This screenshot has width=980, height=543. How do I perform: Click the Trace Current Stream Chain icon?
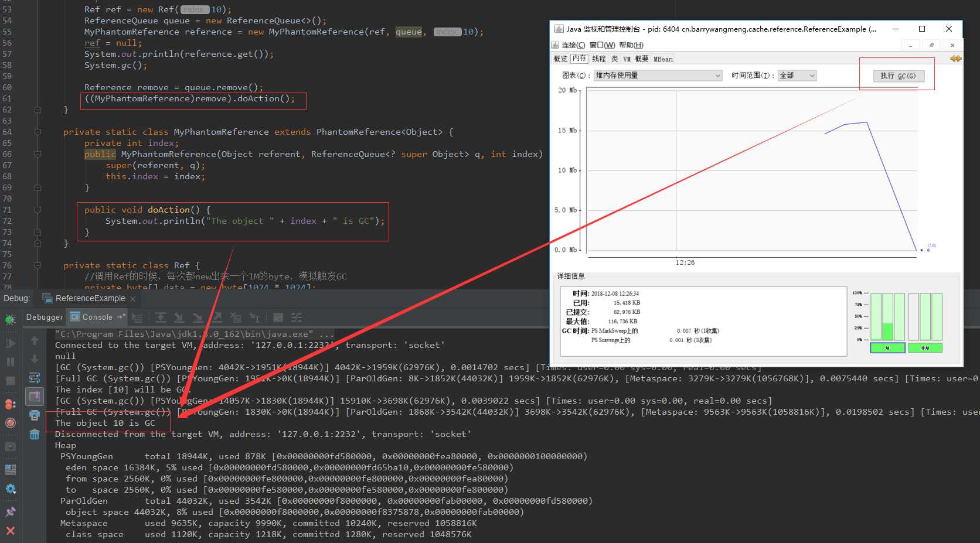pos(297,317)
